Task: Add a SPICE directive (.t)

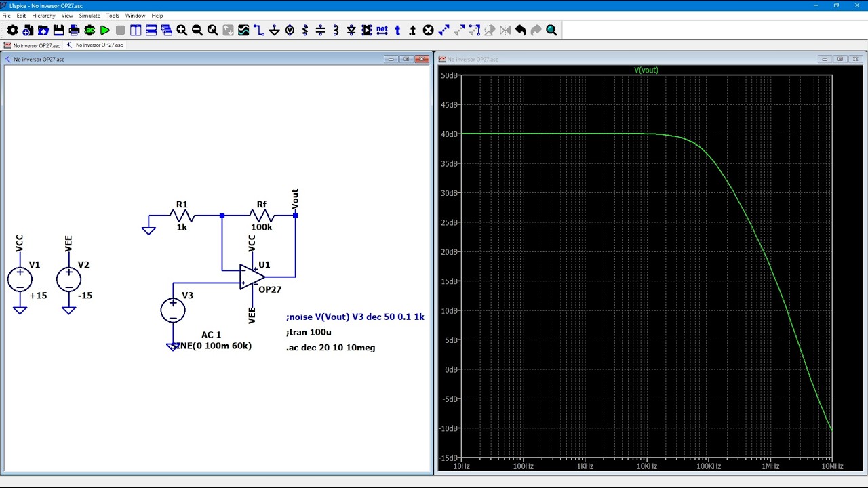Action: pos(412,30)
